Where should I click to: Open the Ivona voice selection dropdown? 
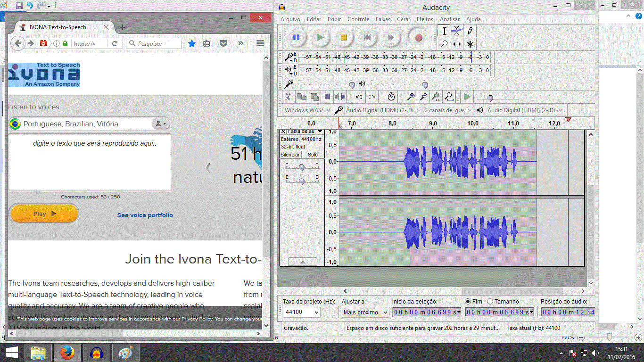point(90,123)
